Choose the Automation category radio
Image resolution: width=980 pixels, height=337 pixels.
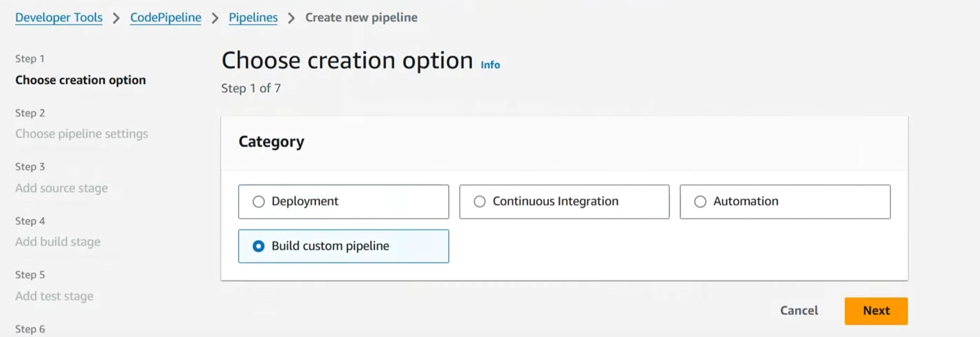[785, 202]
